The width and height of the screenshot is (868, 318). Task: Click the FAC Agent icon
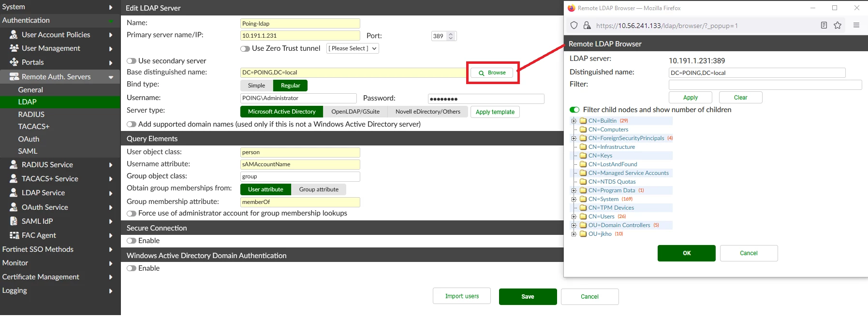pyautogui.click(x=14, y=235)
